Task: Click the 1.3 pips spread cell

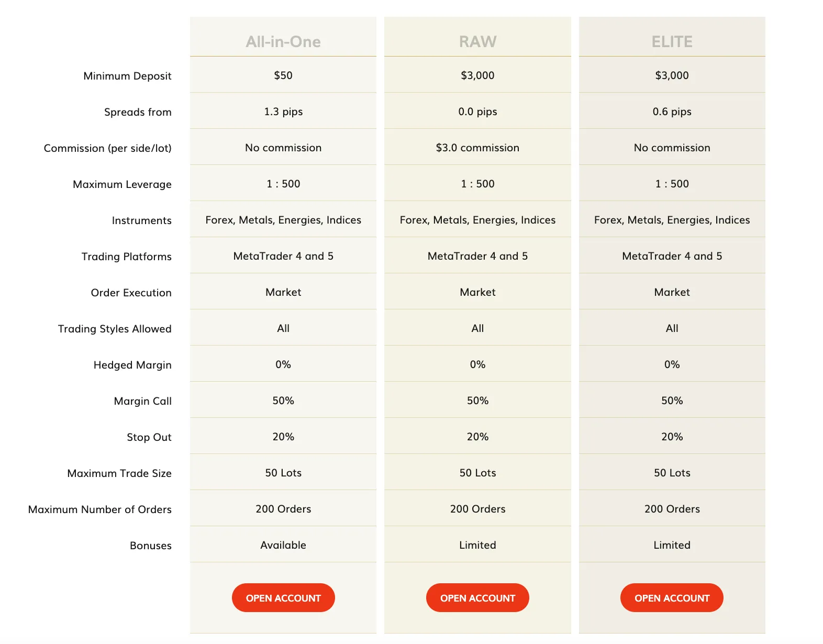Action: click(x=283, y=111)
